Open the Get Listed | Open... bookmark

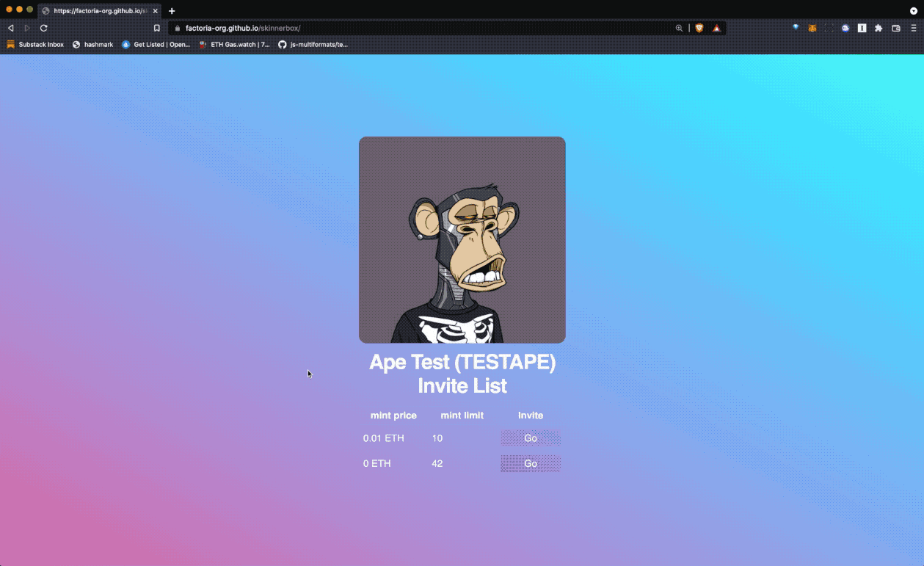[156, 45]
